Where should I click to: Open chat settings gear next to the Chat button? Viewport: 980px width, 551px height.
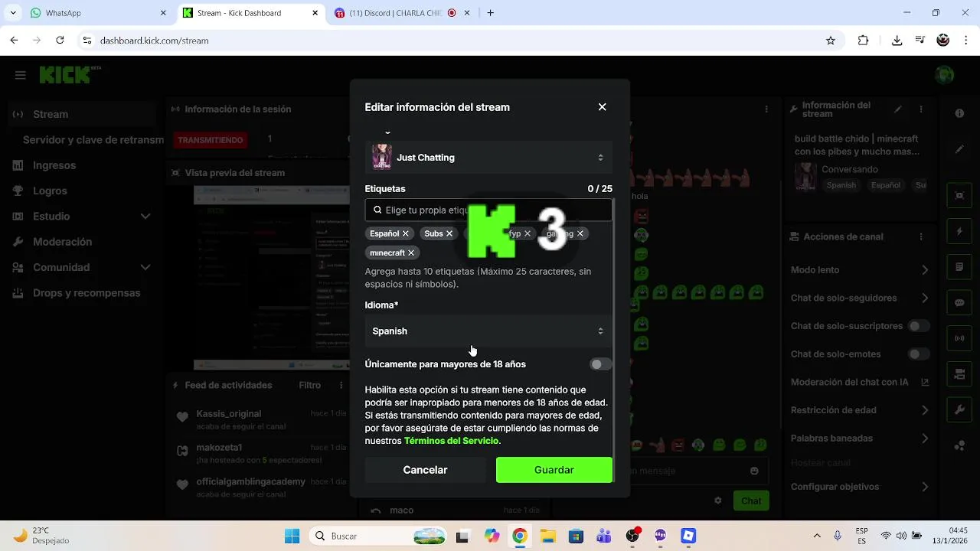click(x=718, y=500)
